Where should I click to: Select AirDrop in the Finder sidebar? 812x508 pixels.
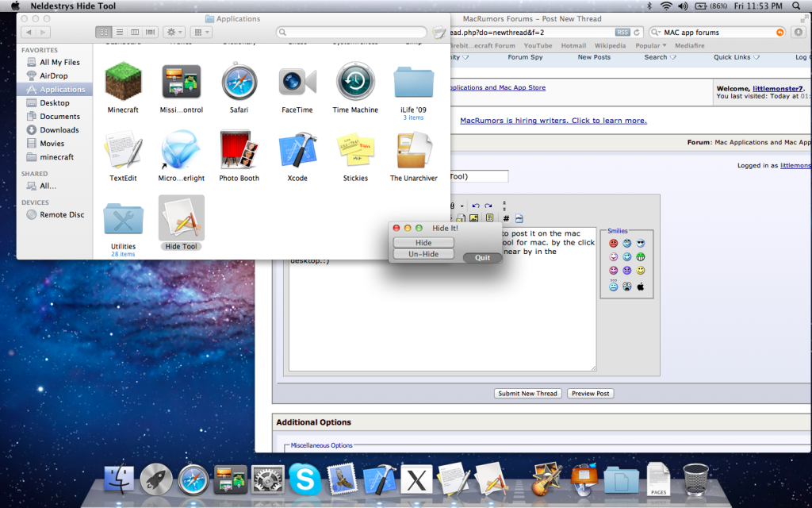[x=55, y=75]
